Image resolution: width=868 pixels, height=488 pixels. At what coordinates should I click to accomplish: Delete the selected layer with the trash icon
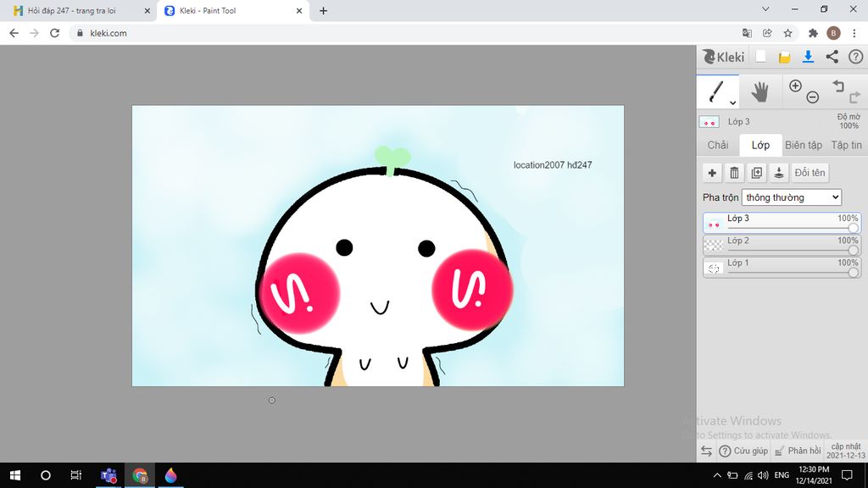pos(735,173)
